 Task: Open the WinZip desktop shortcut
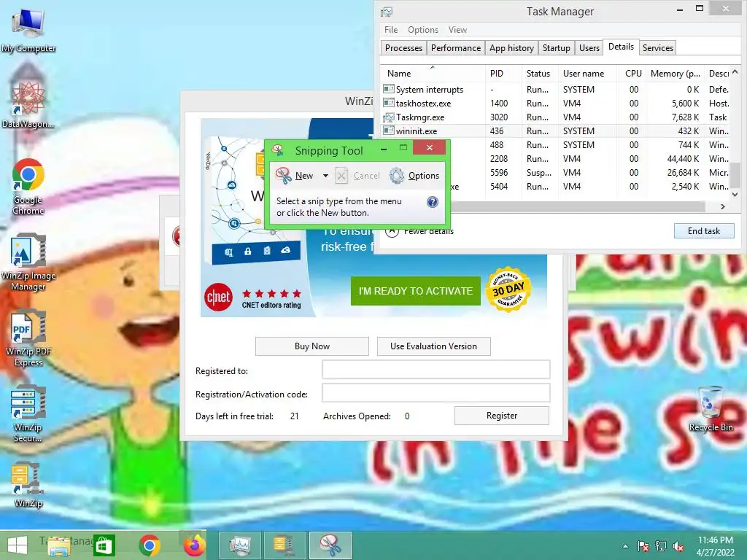[x=28, y=484]
